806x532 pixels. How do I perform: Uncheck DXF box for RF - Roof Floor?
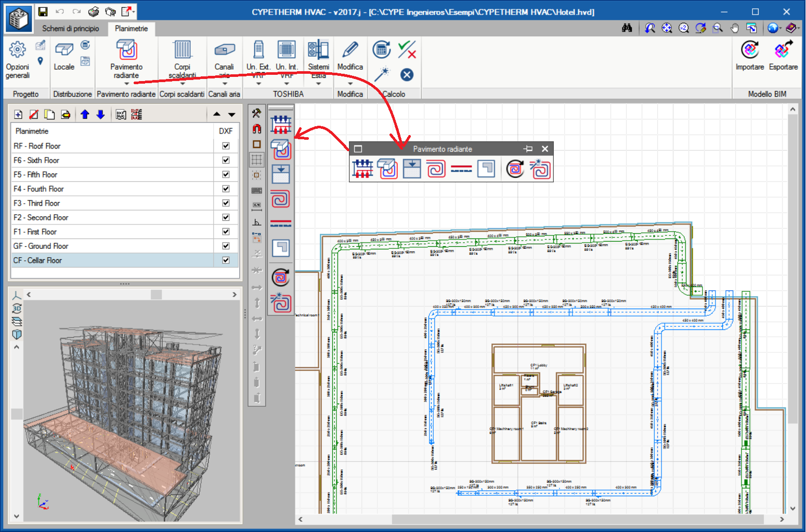coord(226,146)
